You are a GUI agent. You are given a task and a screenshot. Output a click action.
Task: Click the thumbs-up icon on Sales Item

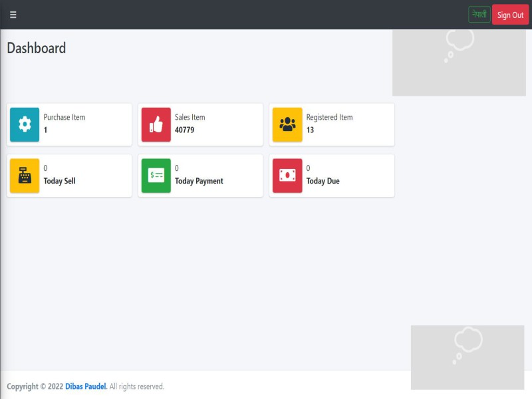156,124
